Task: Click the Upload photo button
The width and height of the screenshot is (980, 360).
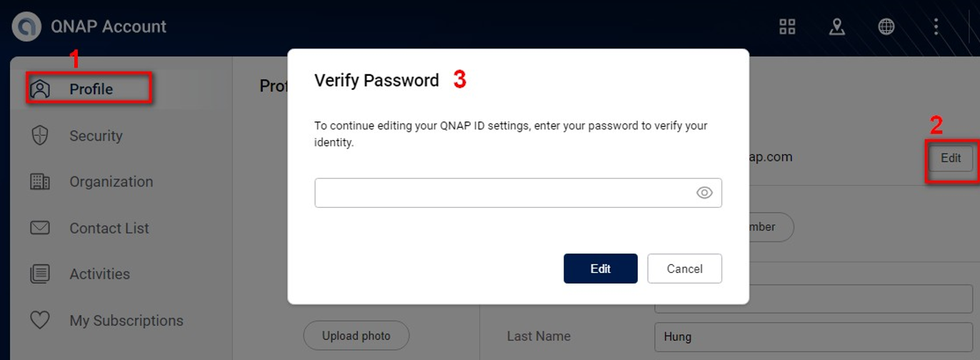Action: pos(356,336)
